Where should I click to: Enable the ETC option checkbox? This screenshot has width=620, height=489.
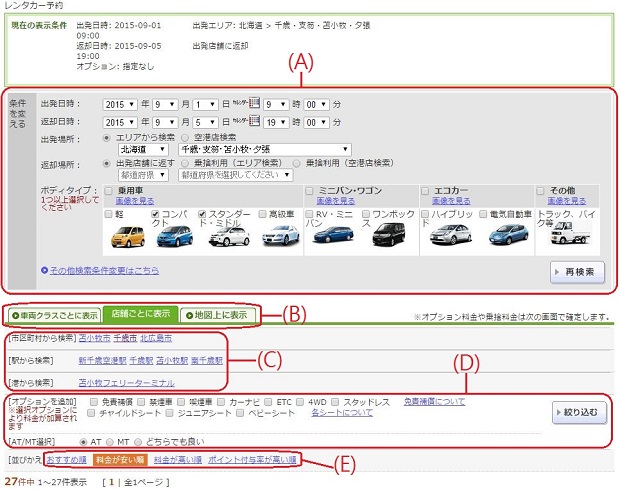tap(268, 402)
